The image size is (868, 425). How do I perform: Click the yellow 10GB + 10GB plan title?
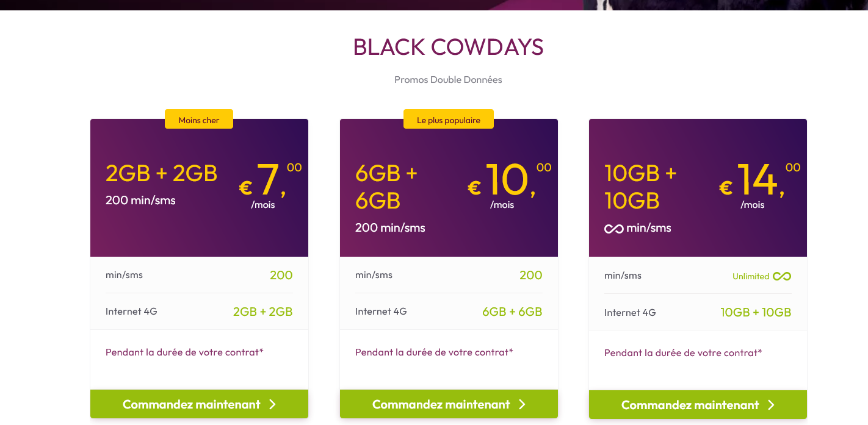(x=640, y=187)
